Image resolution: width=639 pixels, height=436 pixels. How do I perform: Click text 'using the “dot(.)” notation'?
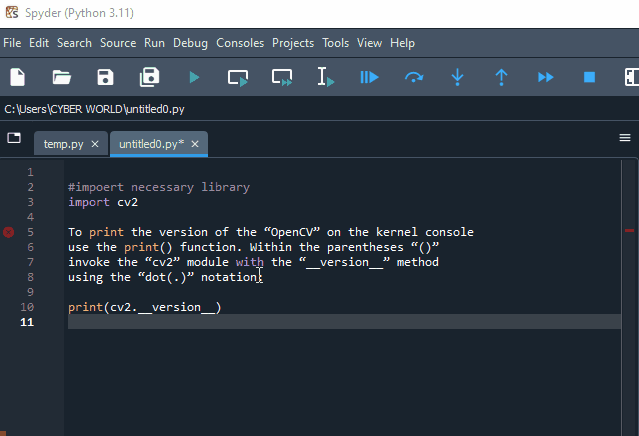coord(163,277)
